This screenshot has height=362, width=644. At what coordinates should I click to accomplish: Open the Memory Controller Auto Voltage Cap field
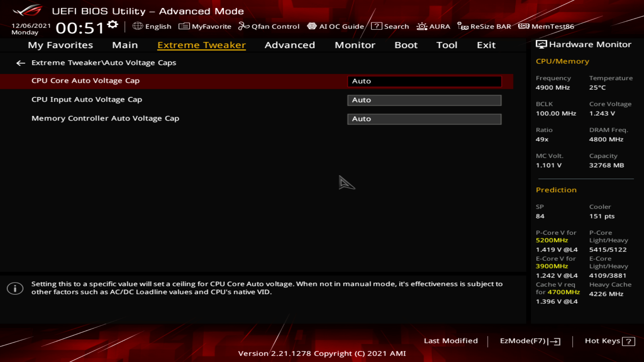coord(424,119)
